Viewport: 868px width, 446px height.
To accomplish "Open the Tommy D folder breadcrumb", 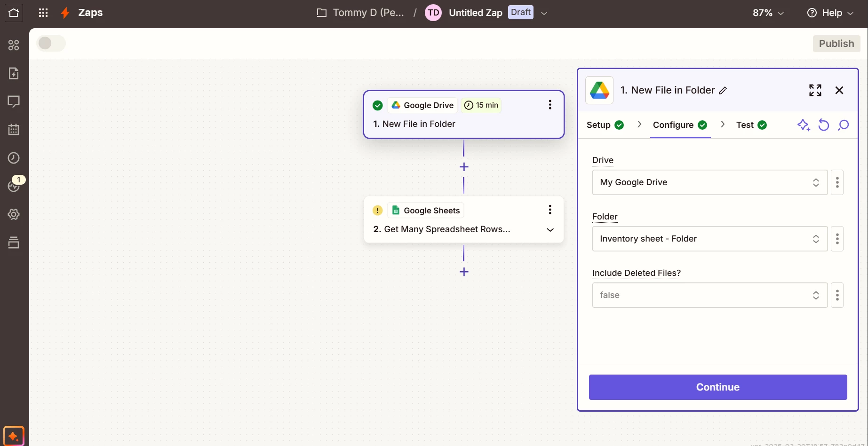I will tap(360, 13).
